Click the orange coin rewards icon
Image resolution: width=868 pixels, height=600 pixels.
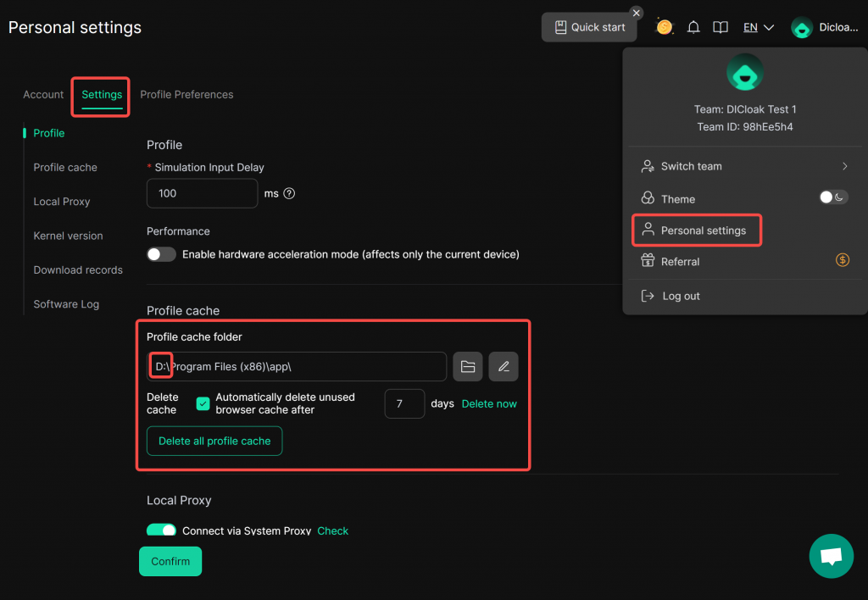[x=665, y=27]
